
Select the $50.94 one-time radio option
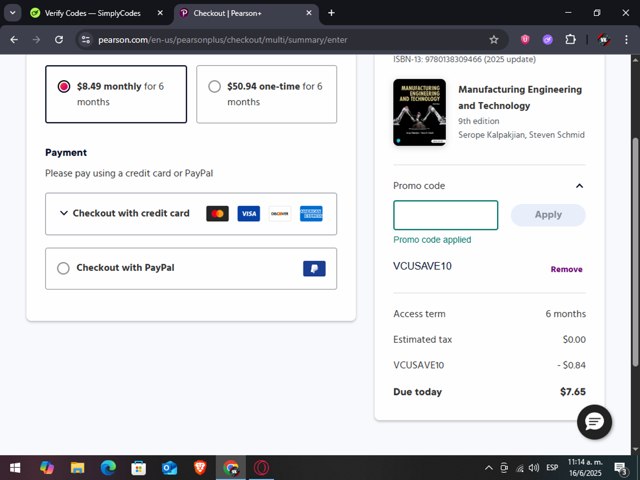[214, 87]
